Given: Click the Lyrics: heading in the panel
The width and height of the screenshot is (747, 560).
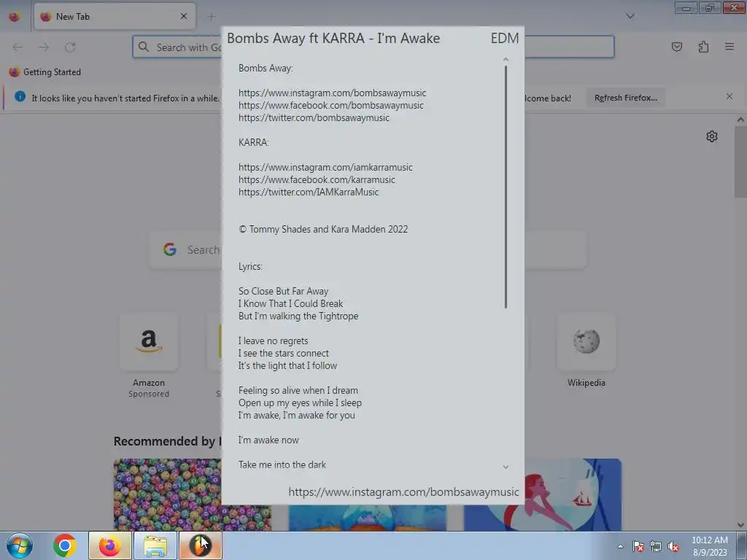Looking at the screenshot, I should coord(250,266).
